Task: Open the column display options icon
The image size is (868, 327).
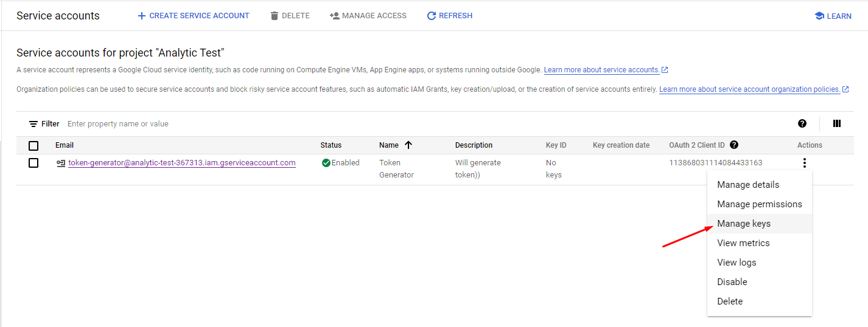Action: click(x=837, y=123)
